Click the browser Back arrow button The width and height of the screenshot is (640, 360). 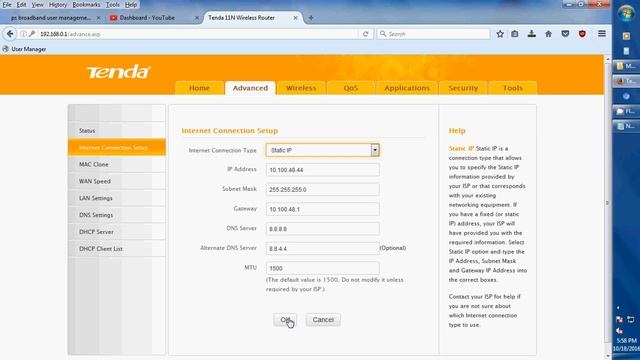10,34
